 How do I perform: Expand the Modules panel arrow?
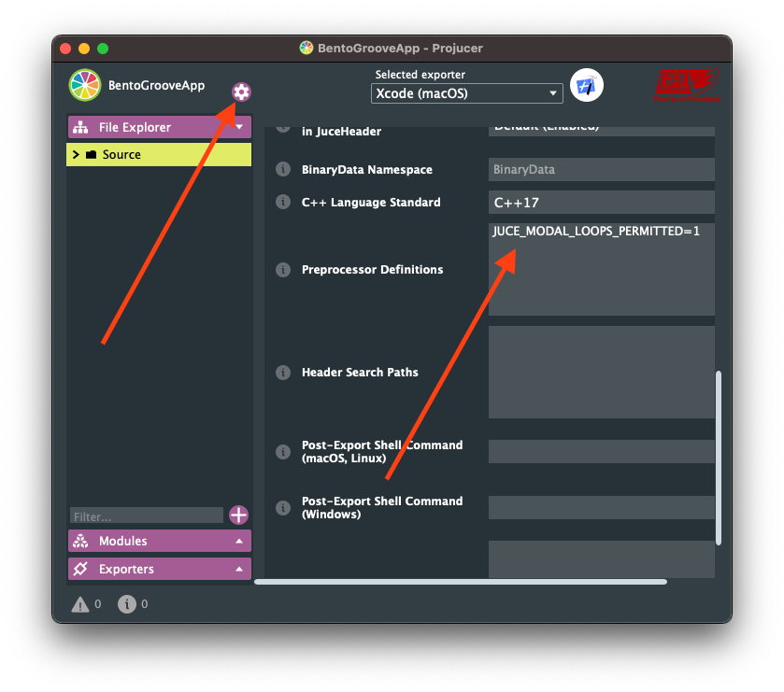[239, 541]
